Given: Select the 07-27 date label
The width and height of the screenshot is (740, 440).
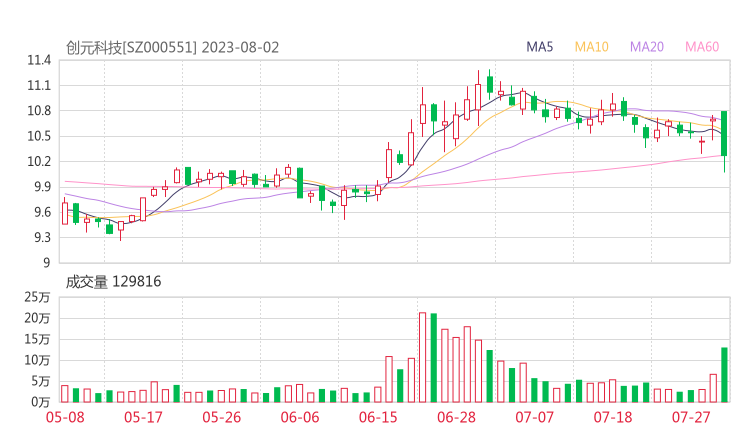Looking at the screenshot, I should point(691,417).
